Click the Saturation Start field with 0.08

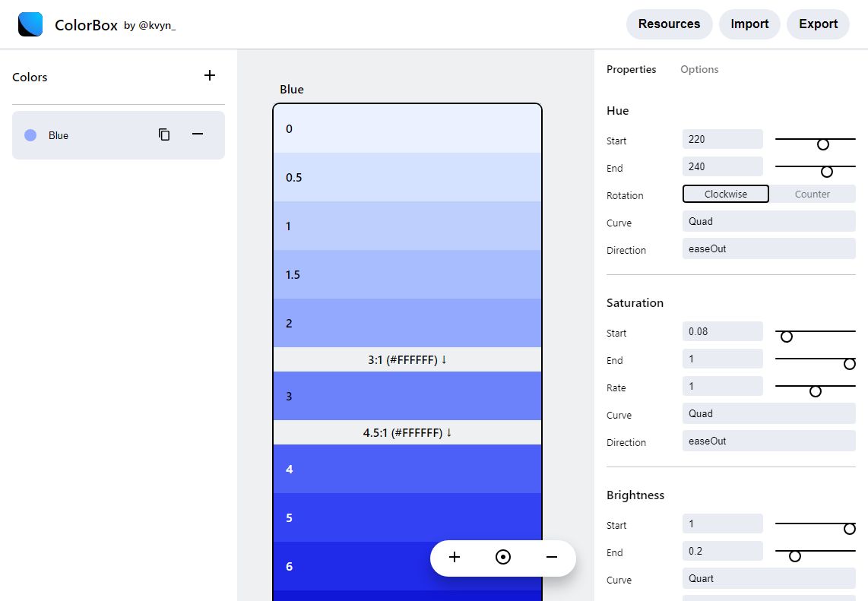click(722, 331)
